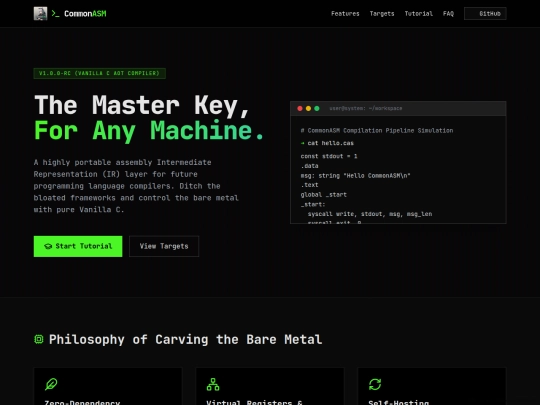Click the 'global _start' code line
This screenshot has height=405, width=540.
(323, 195)
